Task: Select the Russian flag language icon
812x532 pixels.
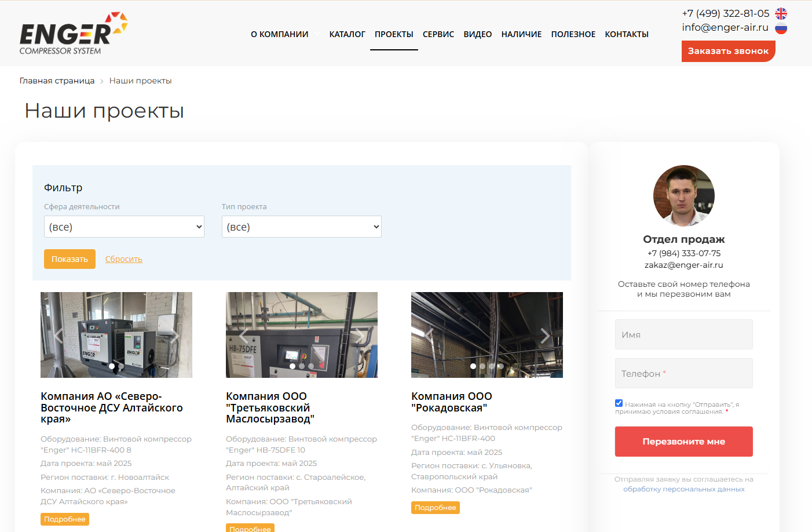Action: [781, 28]
